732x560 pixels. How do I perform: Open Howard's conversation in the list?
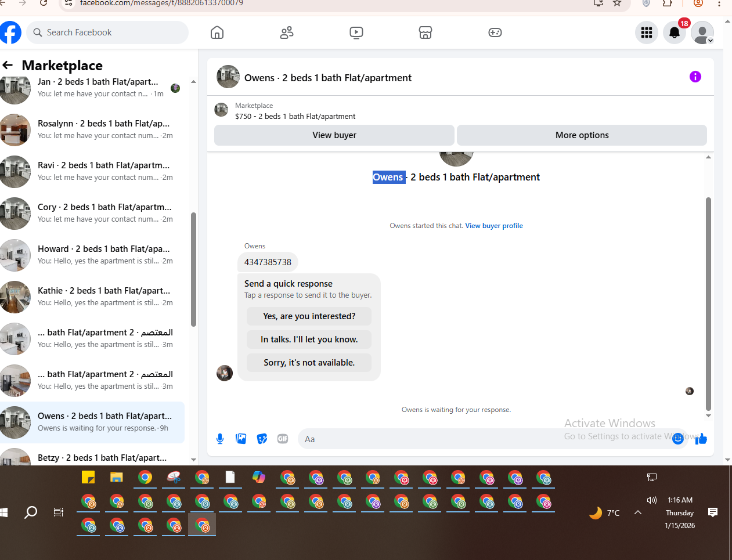[92, 255]
